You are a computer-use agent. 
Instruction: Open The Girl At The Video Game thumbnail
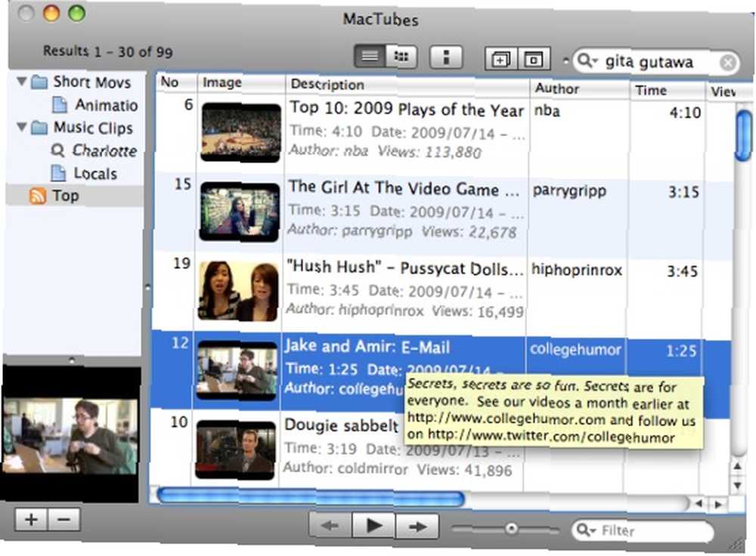[x=240, y=212]
